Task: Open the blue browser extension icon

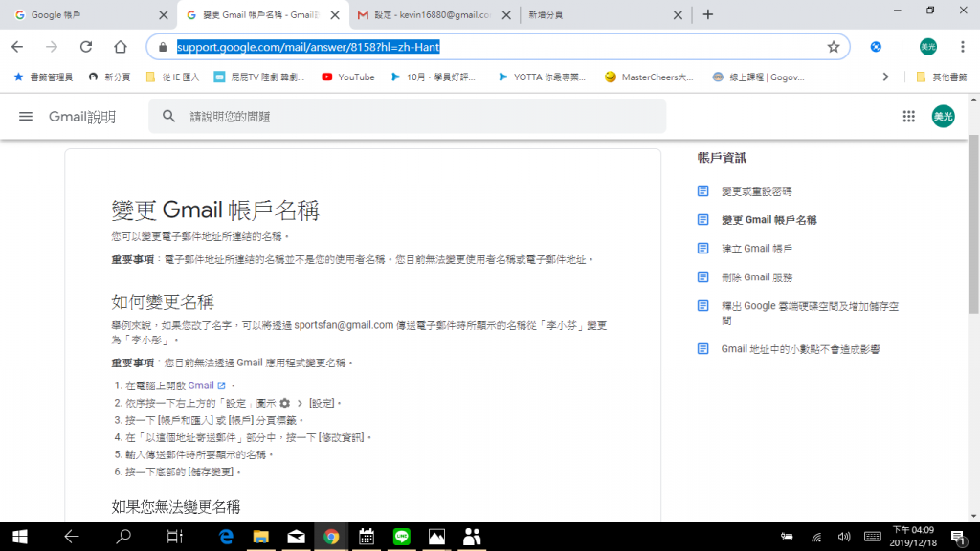Action: [876, 47]
